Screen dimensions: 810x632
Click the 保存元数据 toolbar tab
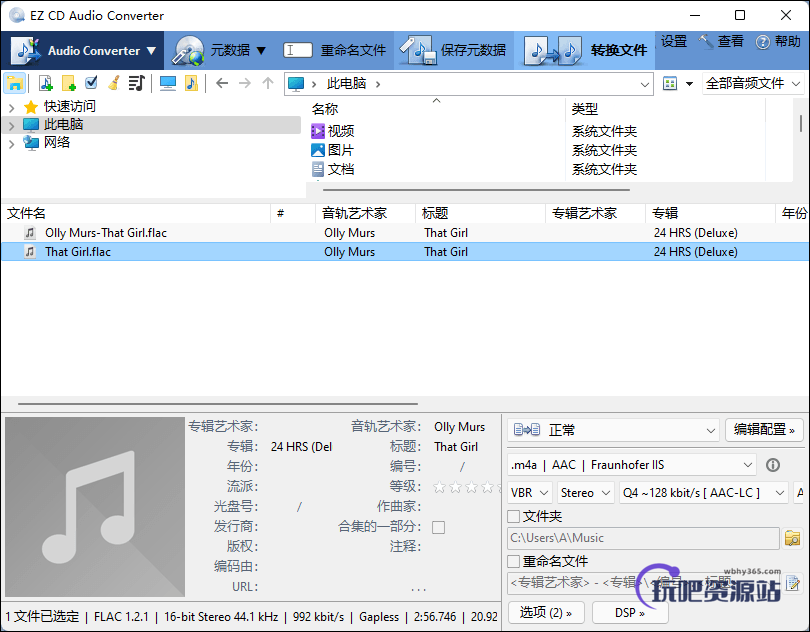pos(454,51)
